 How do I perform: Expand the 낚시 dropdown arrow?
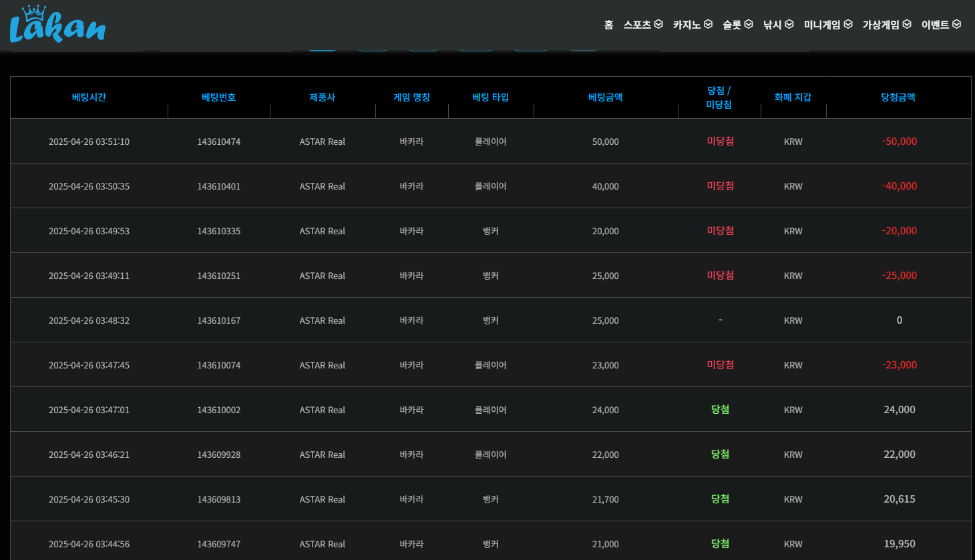789,25
